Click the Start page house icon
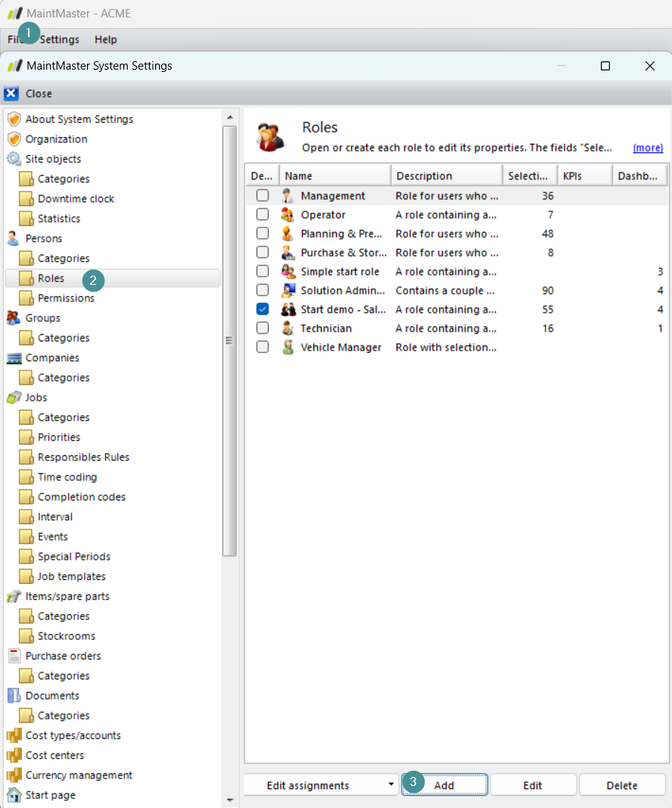Image resolution: width=672 pixels, height=808 pixels. tap(14, 794)
